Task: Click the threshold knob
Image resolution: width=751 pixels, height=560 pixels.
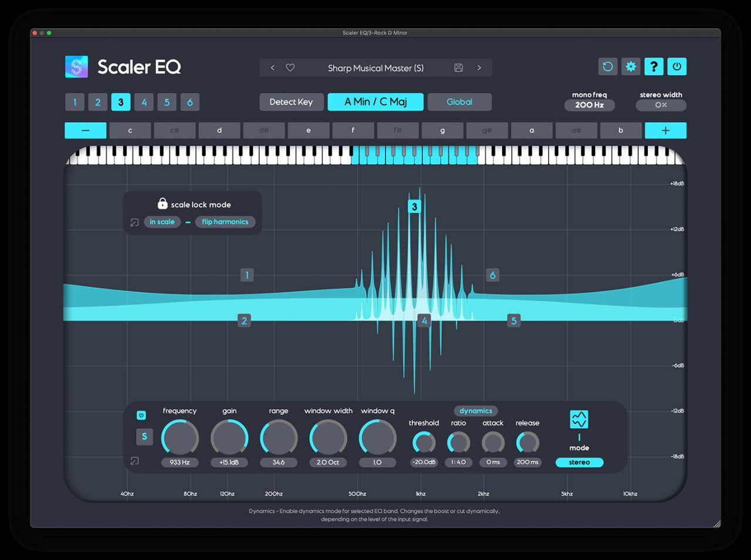Action: pos(424,443)
